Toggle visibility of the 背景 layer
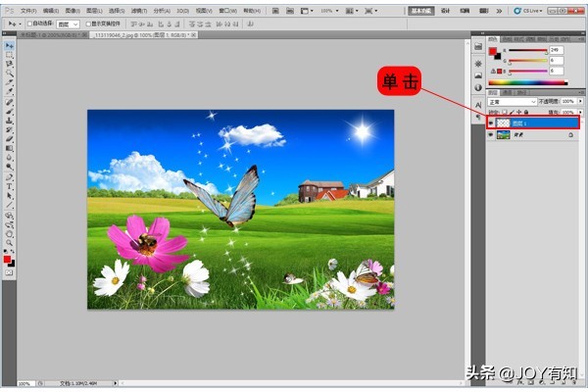The width and height of the screenshot is (588, 392). point(491,135)
